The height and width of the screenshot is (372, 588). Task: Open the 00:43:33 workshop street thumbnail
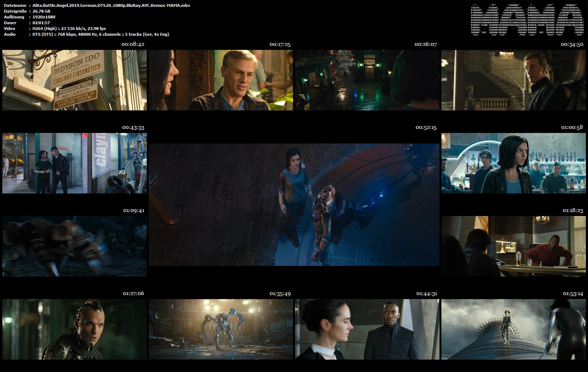coord(74,163)
